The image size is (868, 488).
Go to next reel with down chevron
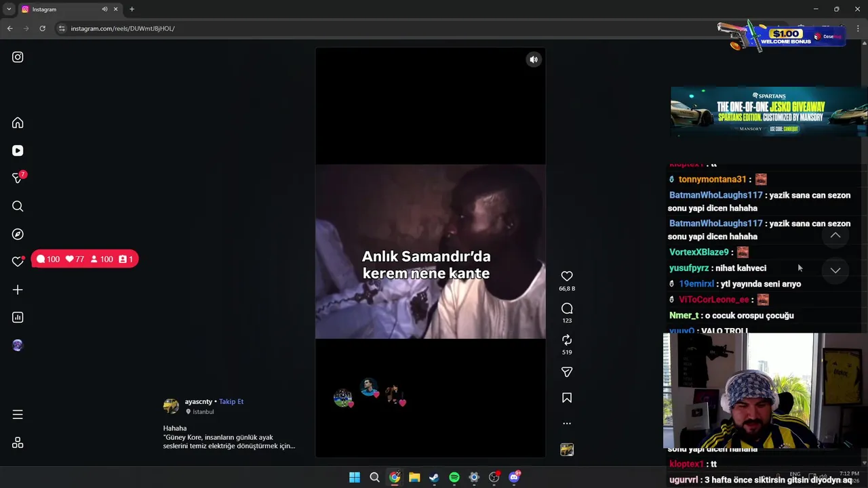point(835,270)
